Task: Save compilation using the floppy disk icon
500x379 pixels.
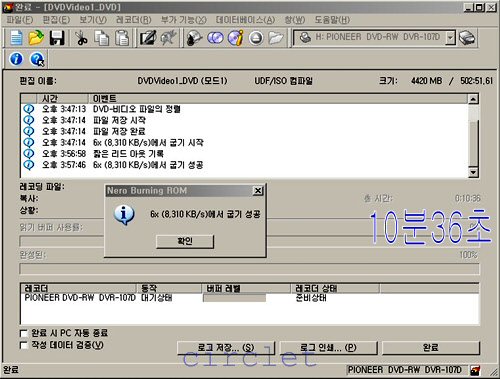Action: (x=57, y=38)
